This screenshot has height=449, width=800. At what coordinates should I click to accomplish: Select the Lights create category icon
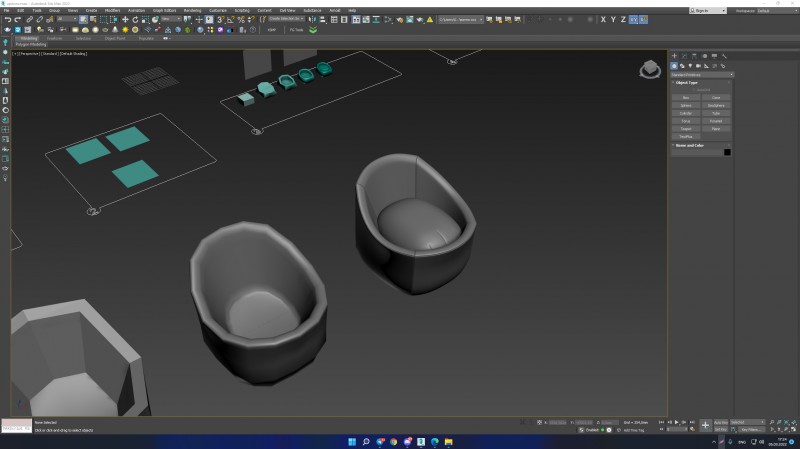(x=690, y=66)
